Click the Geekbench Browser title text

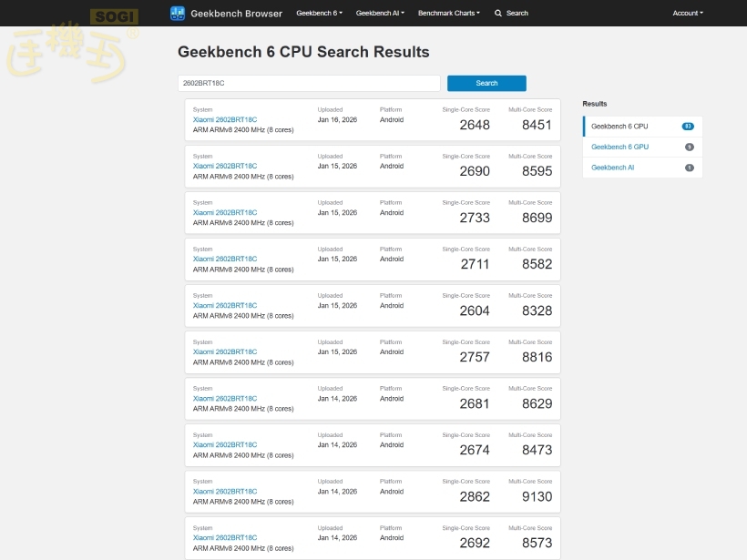(236, 14)
